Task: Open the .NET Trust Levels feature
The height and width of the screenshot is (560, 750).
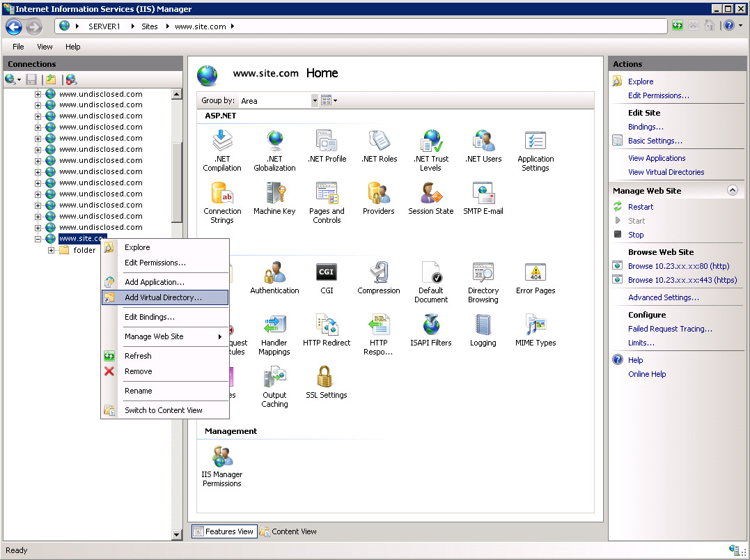Action: click(431, 150)
